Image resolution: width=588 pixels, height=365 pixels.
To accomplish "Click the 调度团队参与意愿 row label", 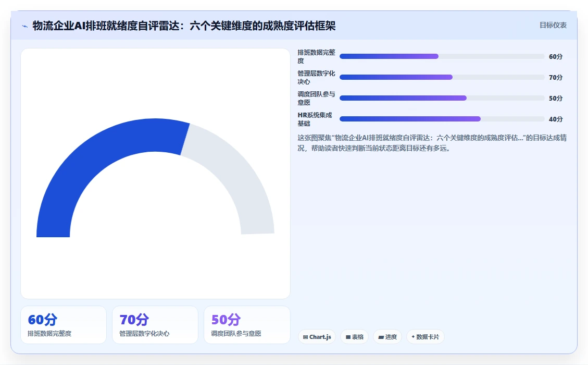I will (316, 98).
